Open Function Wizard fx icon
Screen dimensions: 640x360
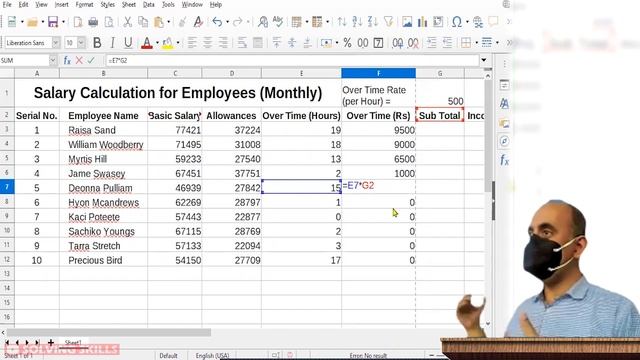pos(67,60)
